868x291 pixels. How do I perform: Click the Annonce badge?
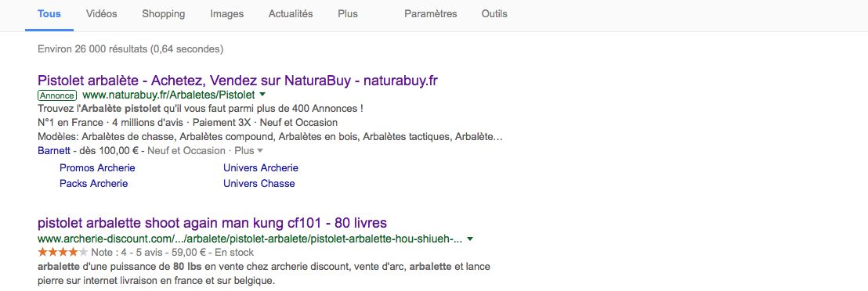click(57, 95)
